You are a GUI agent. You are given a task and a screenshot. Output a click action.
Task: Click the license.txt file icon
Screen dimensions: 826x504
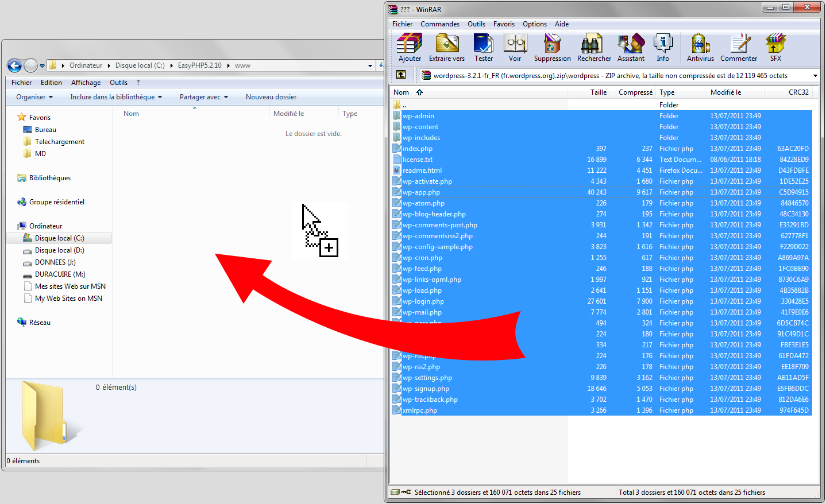tap(396, 160)
